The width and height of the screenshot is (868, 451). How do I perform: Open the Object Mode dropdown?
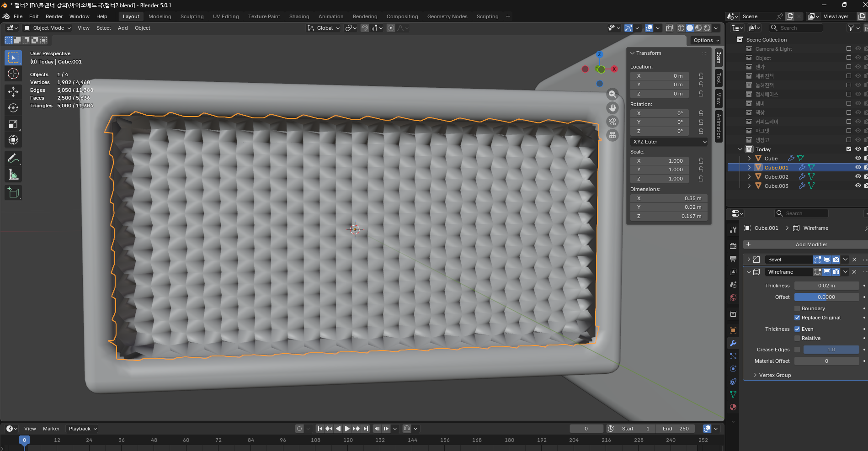48,28
